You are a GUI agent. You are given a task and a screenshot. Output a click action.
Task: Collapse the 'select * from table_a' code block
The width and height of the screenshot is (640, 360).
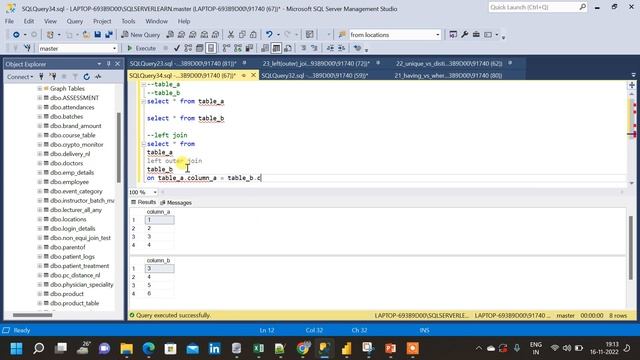point(143,101)
